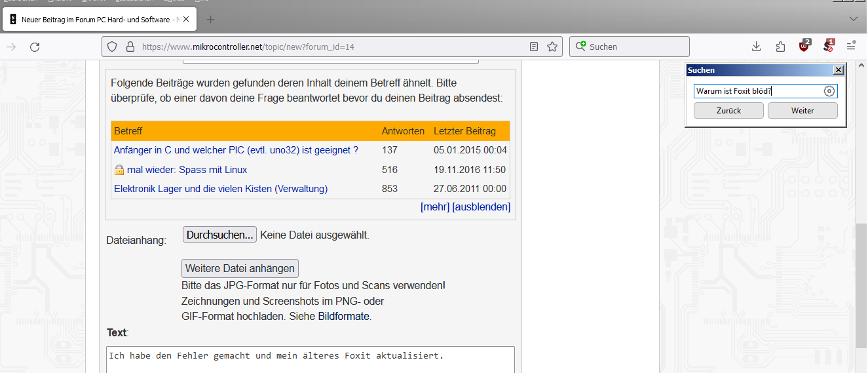The height and width of the screenshot is (373, 868).
Task: Bookmark this page with the star icon
Action: pos(552,47)
